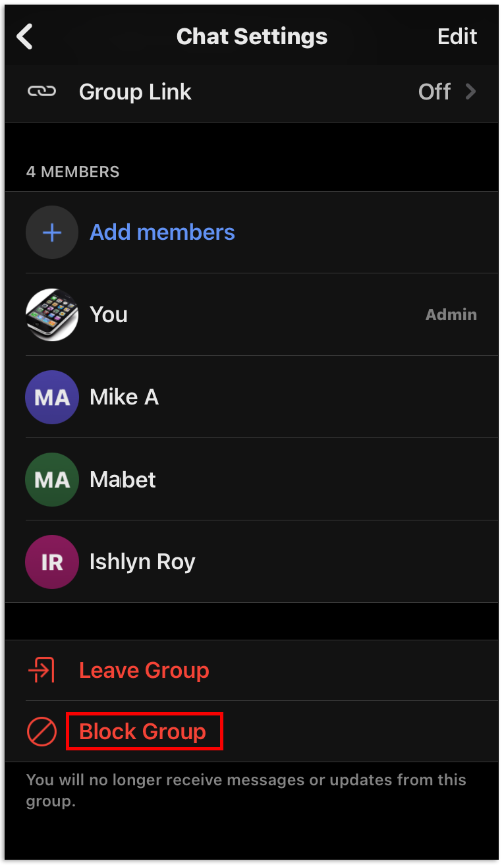Click the Leave Group exit icon

(x=42, y=671)
